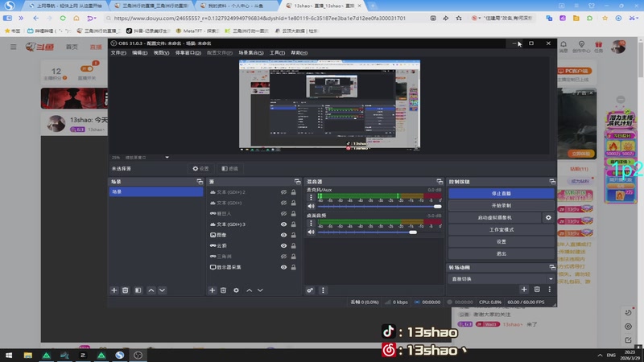Show the 文本 (GDI+) source

click(284, 203)
